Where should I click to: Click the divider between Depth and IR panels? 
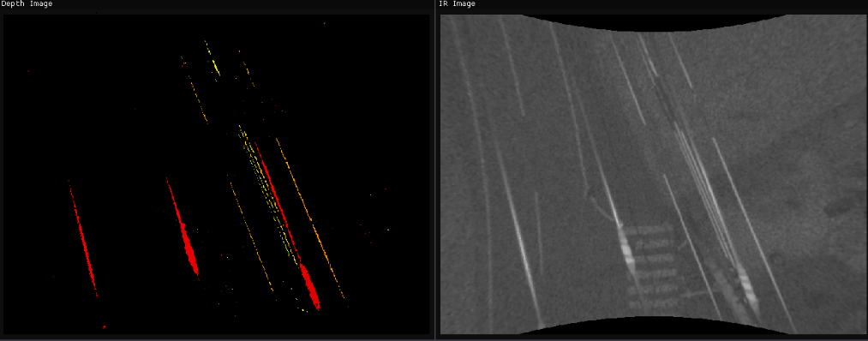tap(435, 171)
